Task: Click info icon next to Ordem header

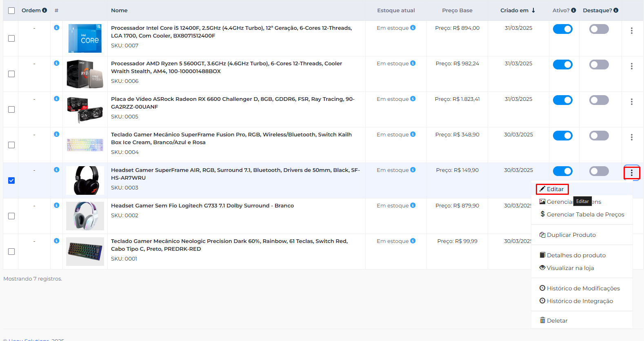Action: [x=44, y=10]
